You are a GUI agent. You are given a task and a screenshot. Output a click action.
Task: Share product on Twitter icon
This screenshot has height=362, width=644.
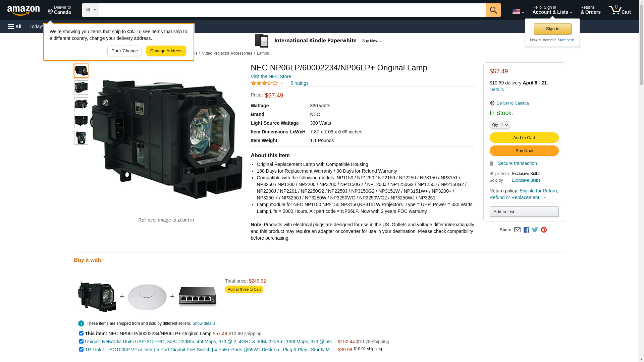click(535, 230)
